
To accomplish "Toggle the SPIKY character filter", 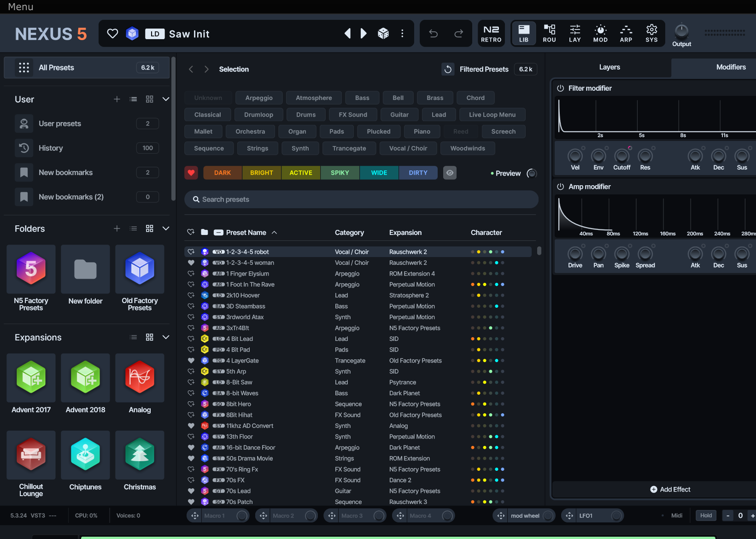I will (x=340, y=173).
